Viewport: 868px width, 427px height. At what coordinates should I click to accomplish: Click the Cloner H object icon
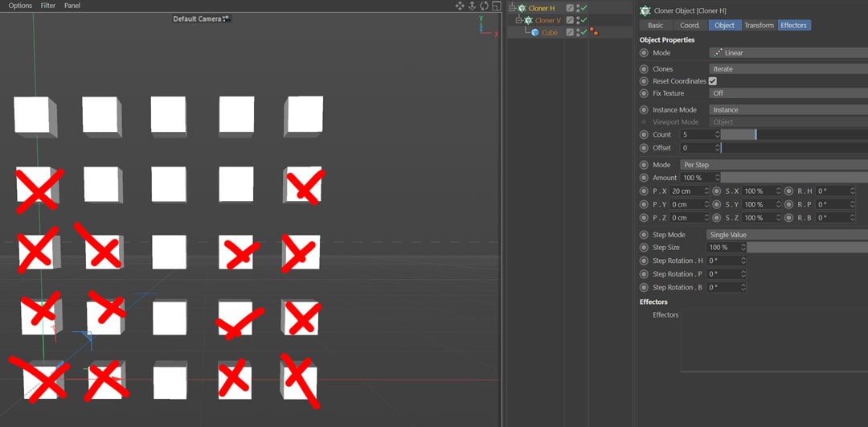(x=522, y=8)
